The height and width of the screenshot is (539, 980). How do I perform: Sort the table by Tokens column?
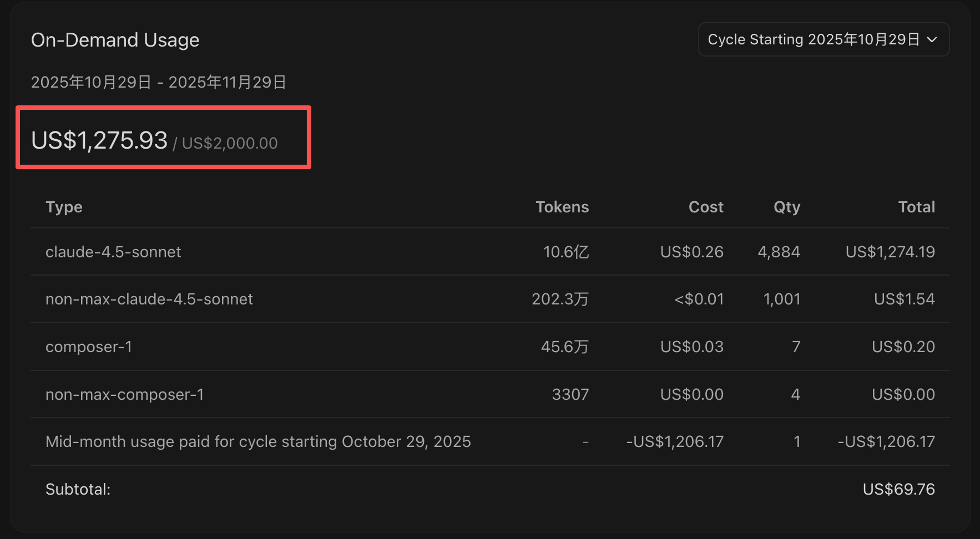[x=562, y=207]
